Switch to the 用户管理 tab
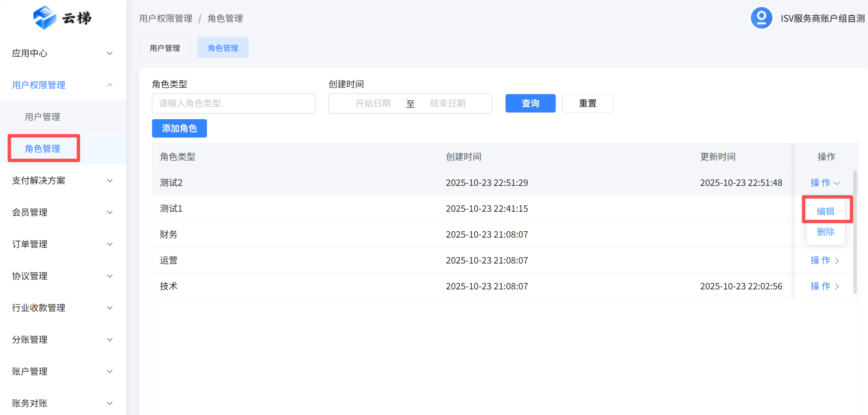 point(165,48)
